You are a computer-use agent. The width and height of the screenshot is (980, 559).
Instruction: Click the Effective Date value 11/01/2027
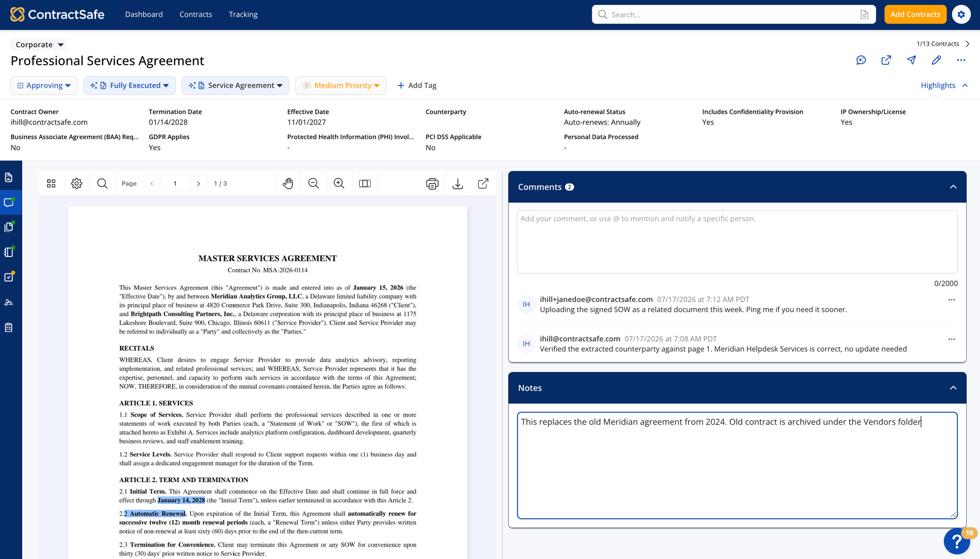[x=306, y=122]
